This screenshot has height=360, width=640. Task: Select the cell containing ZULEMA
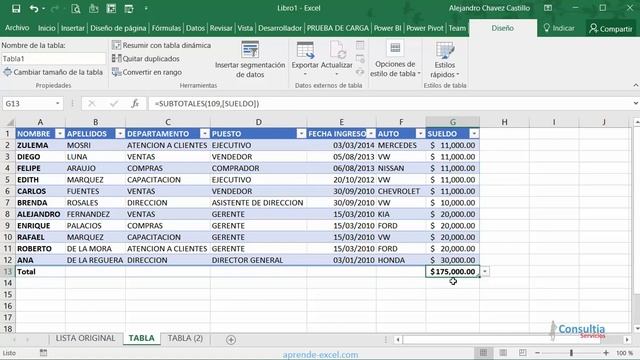[x=40, y=145]
